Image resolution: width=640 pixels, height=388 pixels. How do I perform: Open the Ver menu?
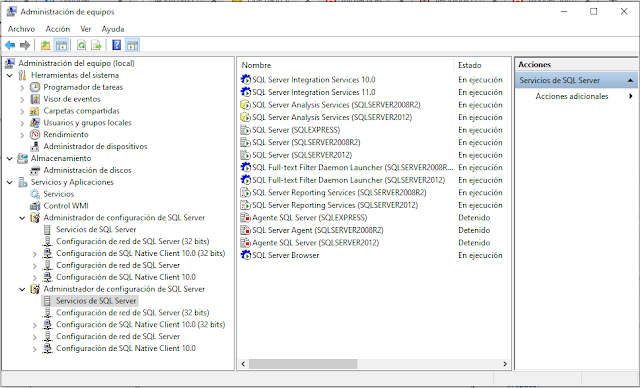(x=85, y=29)
